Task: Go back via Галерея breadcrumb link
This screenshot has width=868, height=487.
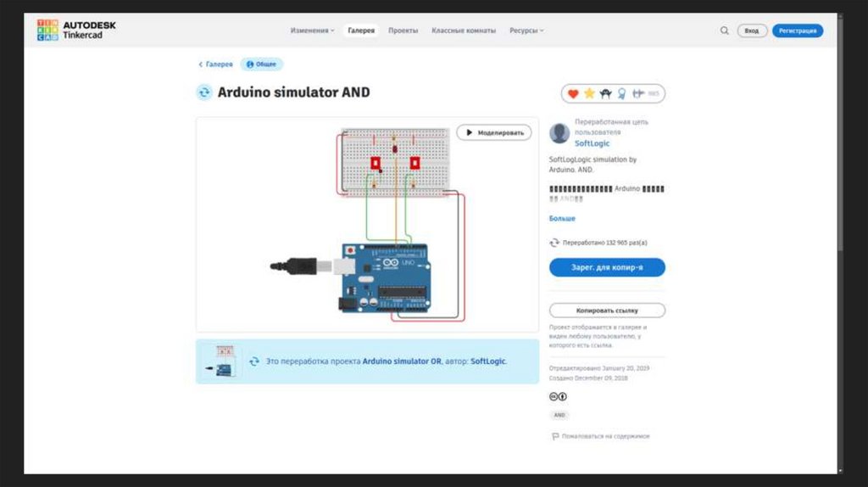Action: (216, 64)
